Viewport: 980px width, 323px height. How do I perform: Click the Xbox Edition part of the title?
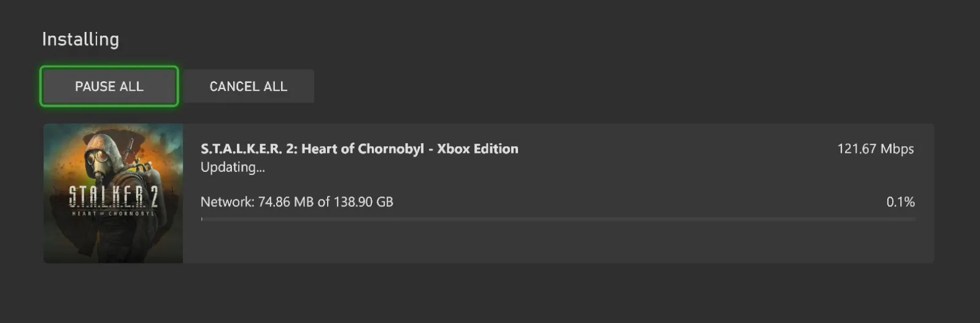click(477, 149)
